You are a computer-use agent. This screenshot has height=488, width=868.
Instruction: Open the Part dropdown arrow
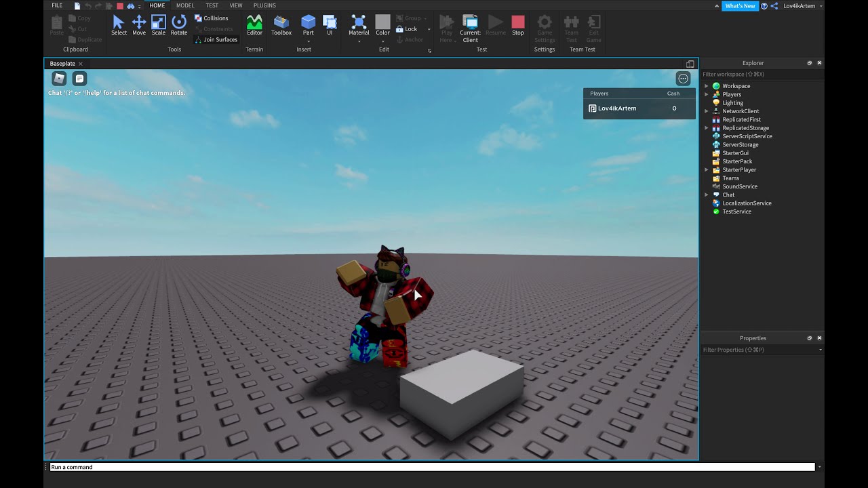[309, 41]
